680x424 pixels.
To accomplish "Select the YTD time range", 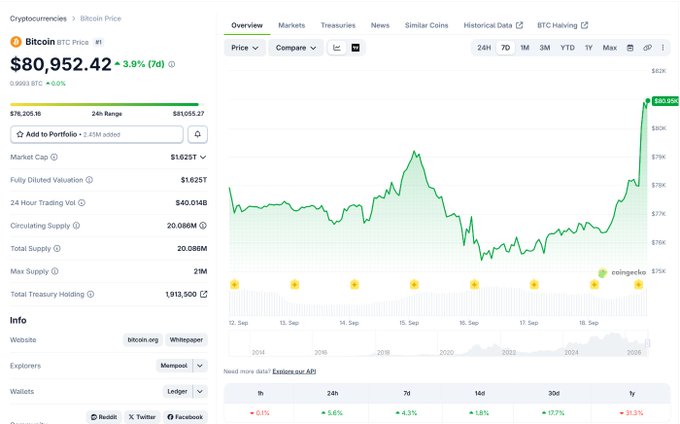I will (567, 48).
